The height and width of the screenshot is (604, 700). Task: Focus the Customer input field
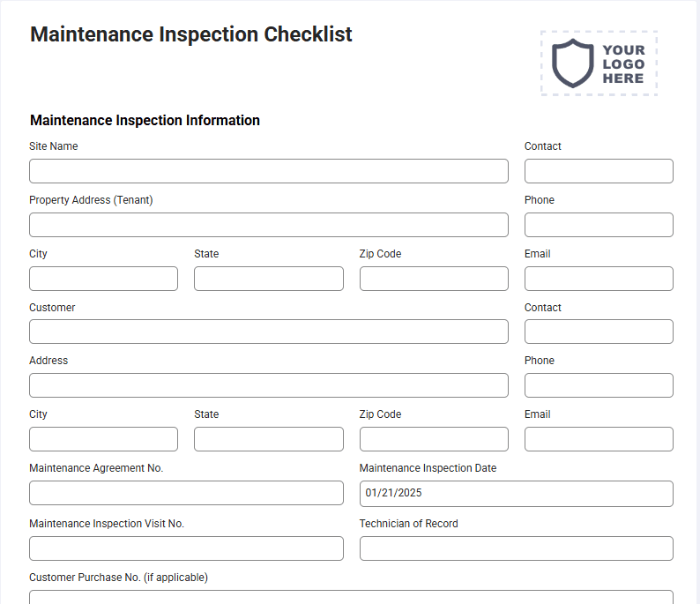(x=269, y=332)
